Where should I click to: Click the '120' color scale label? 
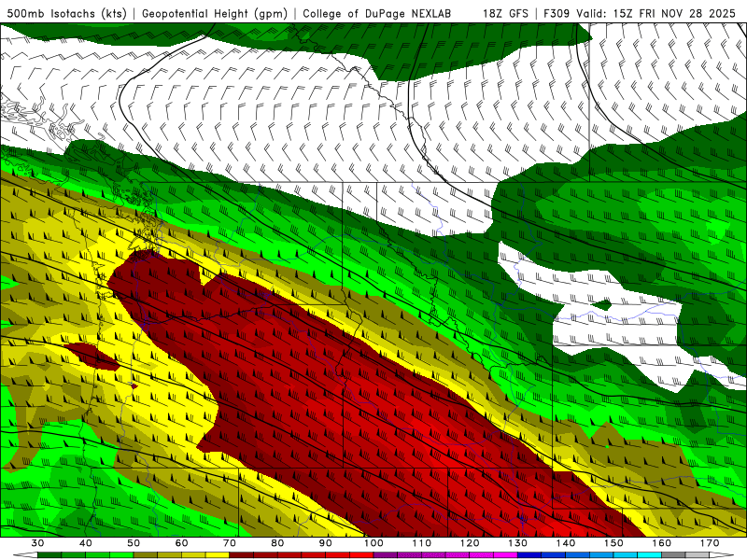pos(470,543)
